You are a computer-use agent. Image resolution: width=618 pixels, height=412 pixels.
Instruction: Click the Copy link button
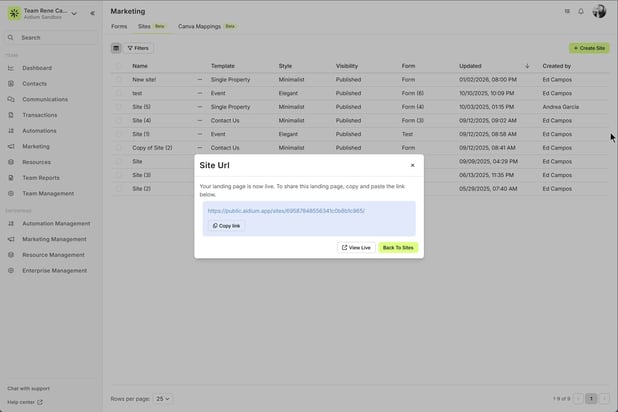226,226
